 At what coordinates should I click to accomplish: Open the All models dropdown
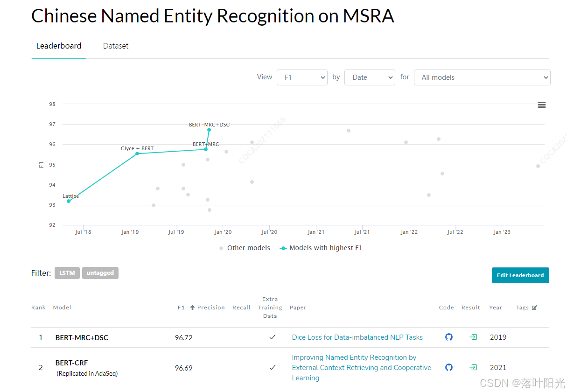(x=482, y=77)
